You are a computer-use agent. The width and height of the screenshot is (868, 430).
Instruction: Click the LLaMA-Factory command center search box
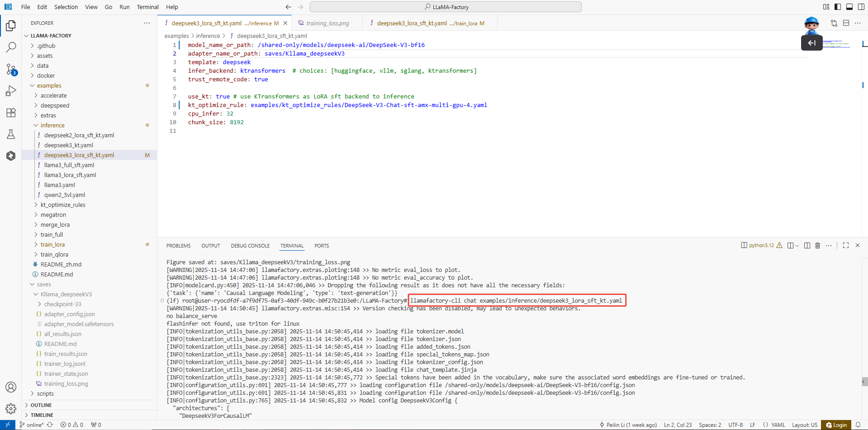pos(446,7)
